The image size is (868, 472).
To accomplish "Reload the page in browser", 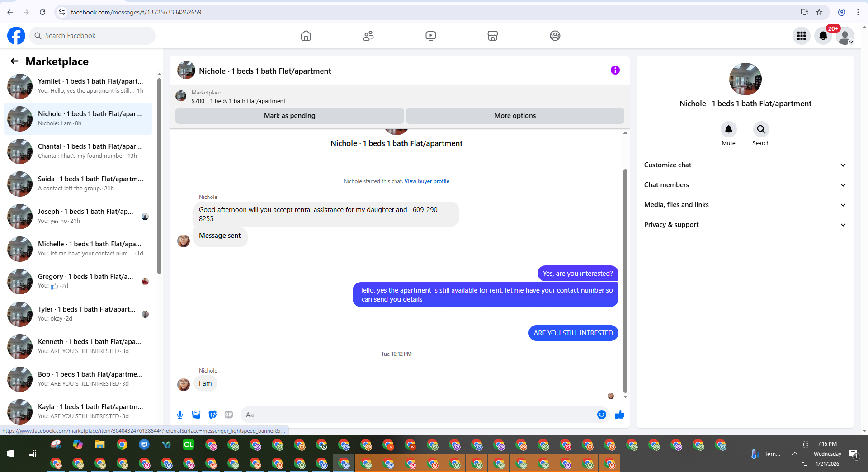I will 42,12.
